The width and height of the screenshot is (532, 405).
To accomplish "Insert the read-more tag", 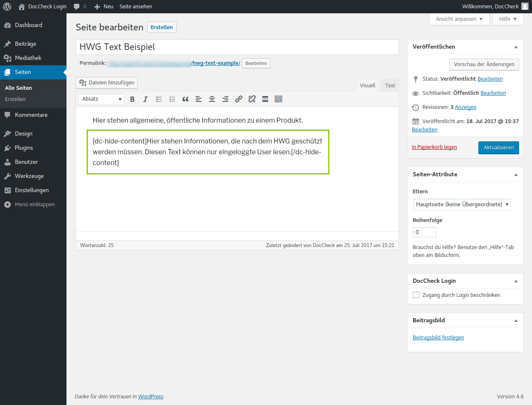I will 265,99.
